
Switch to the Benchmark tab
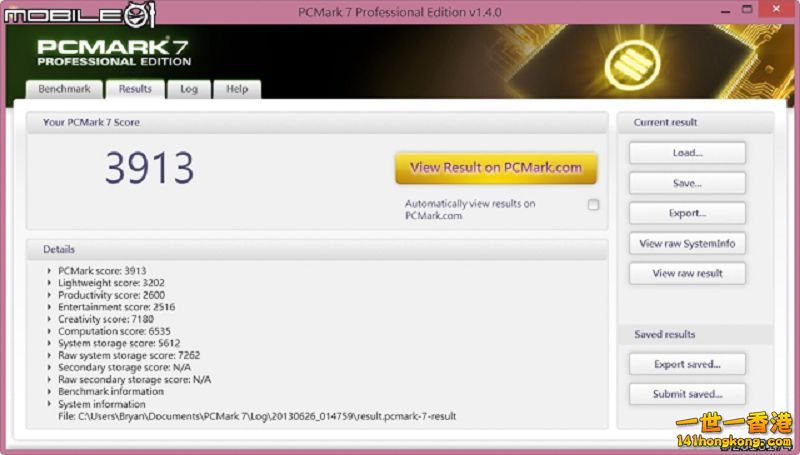click(x=64, y=89)
